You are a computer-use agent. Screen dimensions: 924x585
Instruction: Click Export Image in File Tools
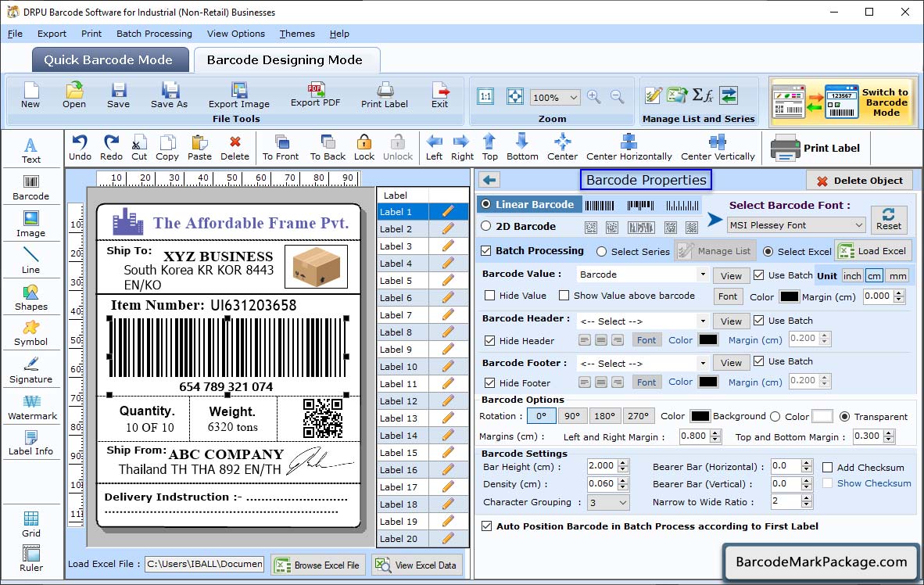coord(238,95)
